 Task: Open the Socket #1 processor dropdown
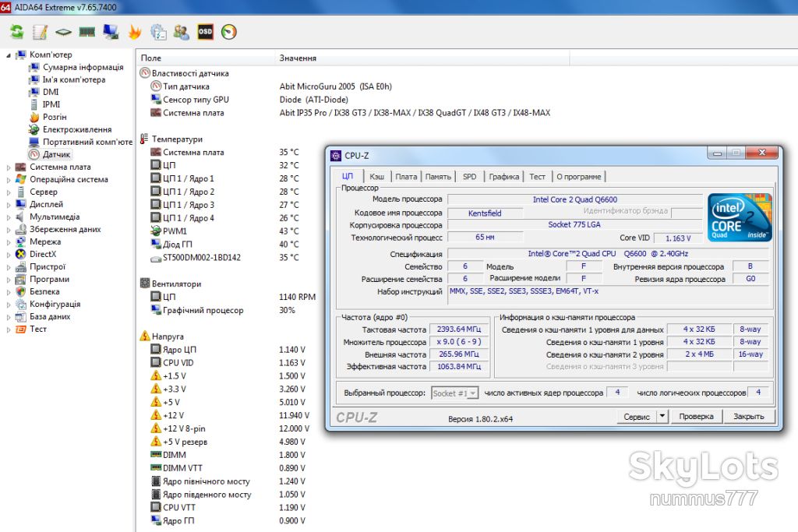455,393
